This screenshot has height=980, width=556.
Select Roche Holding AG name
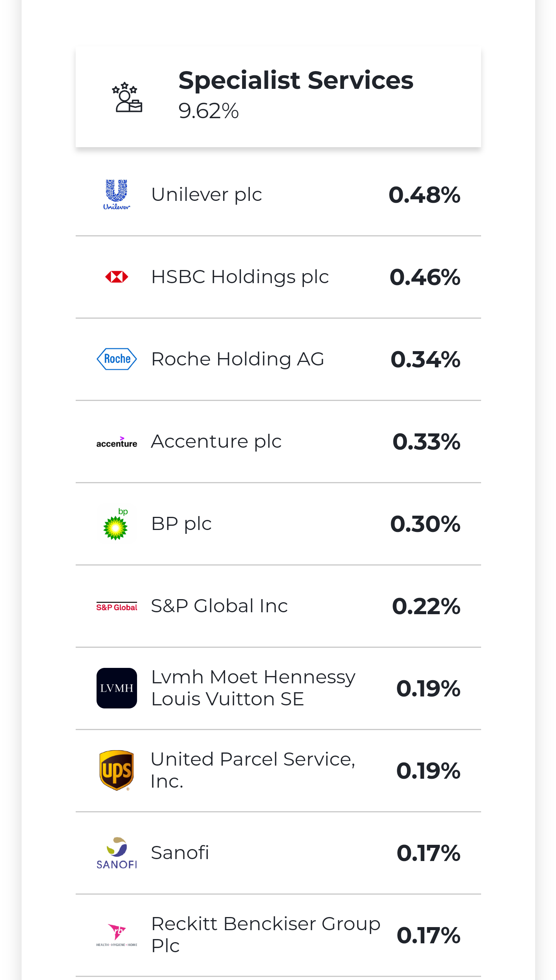tap(237, 359)
